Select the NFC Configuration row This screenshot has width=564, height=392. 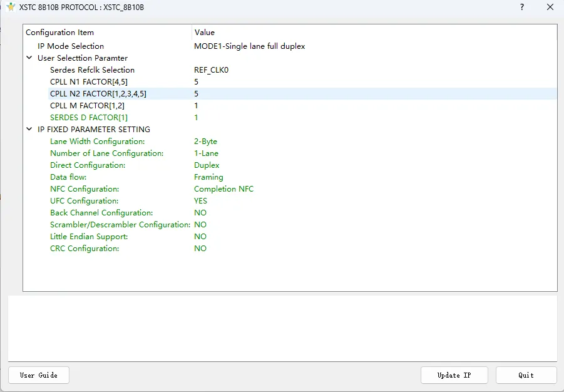tap(84, 189)
